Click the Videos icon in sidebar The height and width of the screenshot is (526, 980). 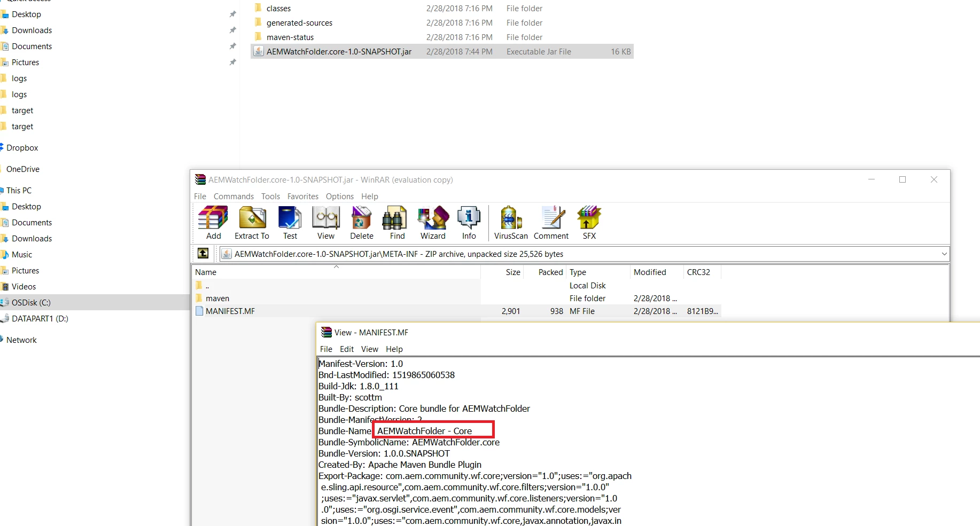click(x=5, y=287)
